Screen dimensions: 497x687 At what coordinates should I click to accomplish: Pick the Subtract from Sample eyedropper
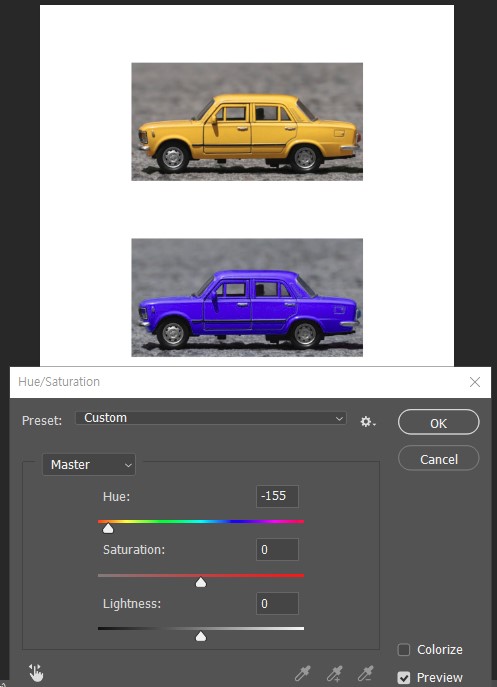[366, 673]
